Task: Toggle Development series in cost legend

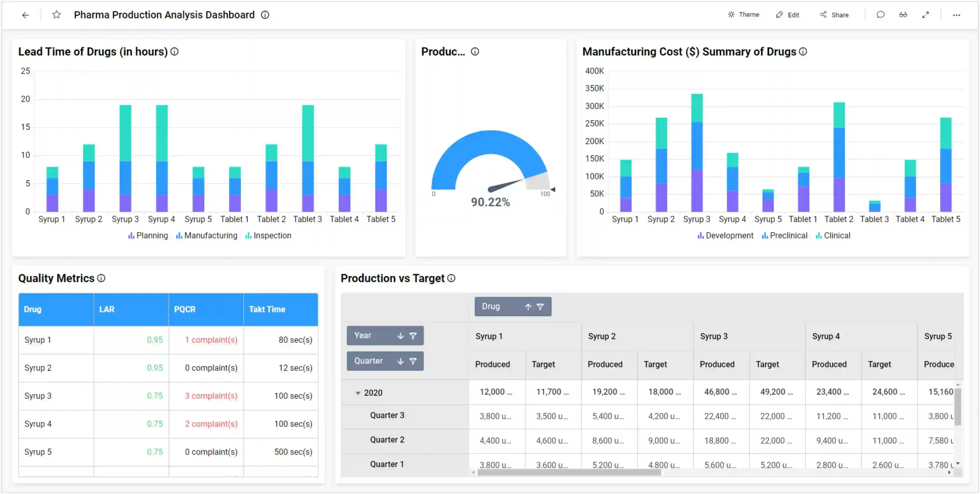Action: [725, 236]
